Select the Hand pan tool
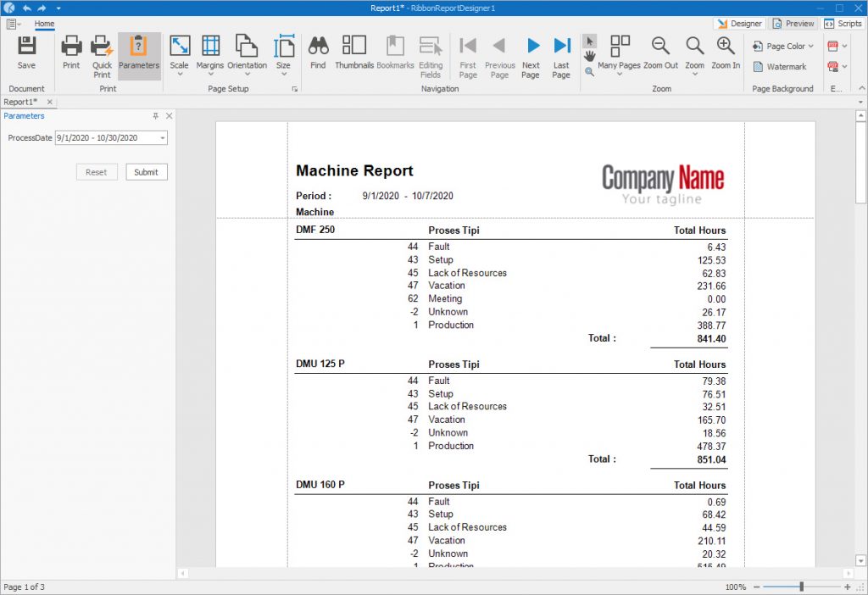The image size is (868, 595). pos(590,57)
